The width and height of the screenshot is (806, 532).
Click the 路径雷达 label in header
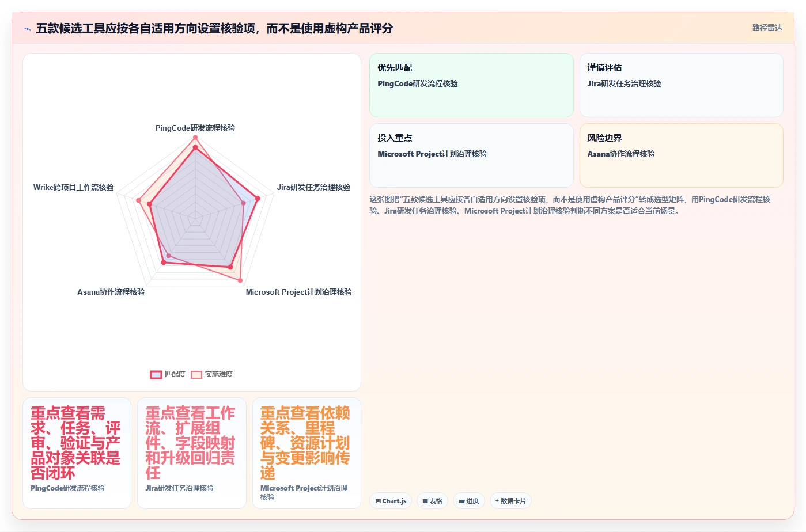[767, 28]
